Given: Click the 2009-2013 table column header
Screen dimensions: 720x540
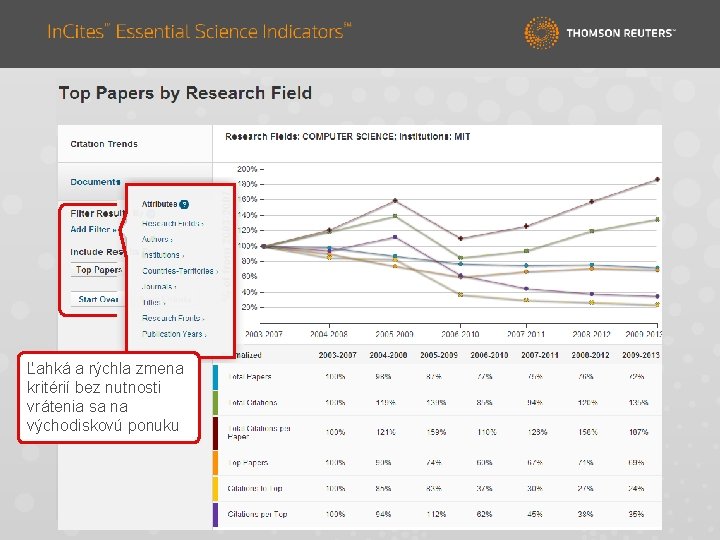Looking at the screenshot, I should [x=641, y=355].
